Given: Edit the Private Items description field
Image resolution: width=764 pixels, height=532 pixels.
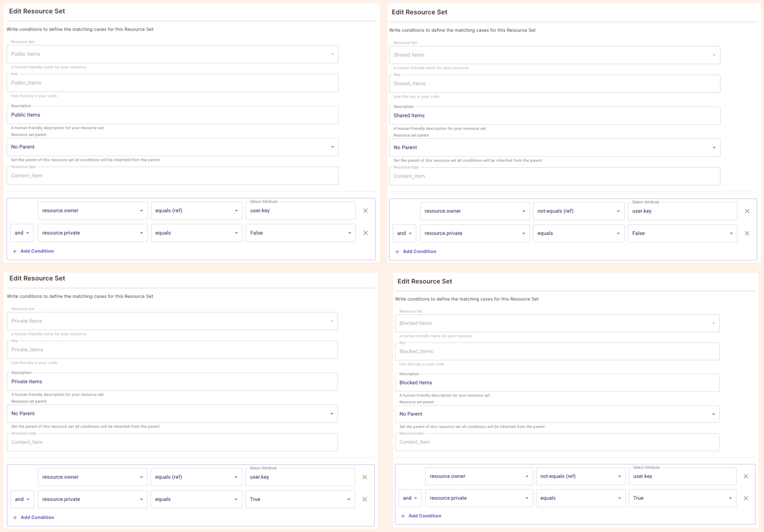Looking at the screenshot, I should pos(172,382).
